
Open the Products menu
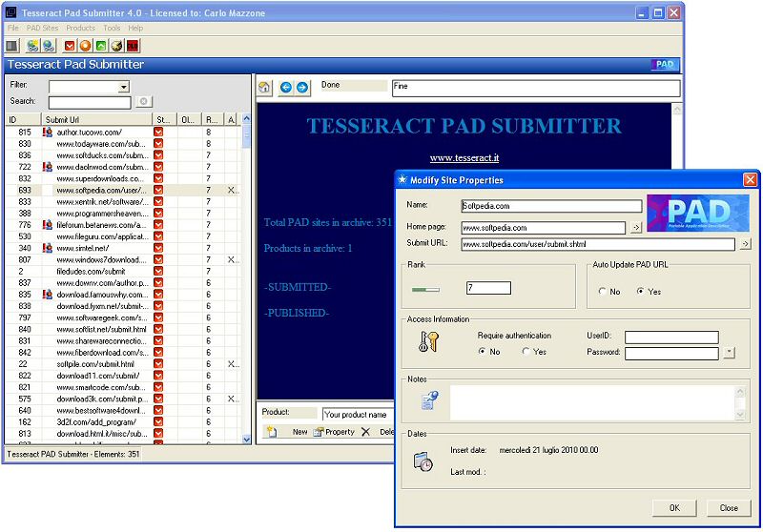click(x=81, y=29)
